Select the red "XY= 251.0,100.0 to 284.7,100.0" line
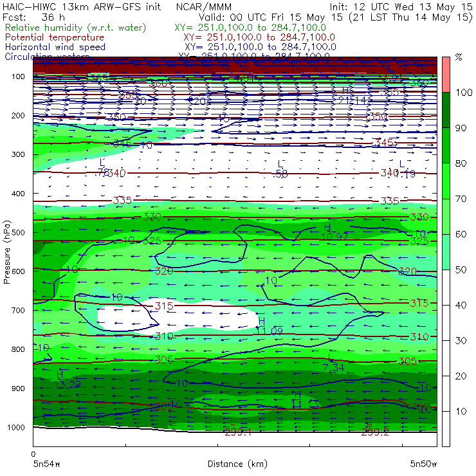 tap(259, 37)
